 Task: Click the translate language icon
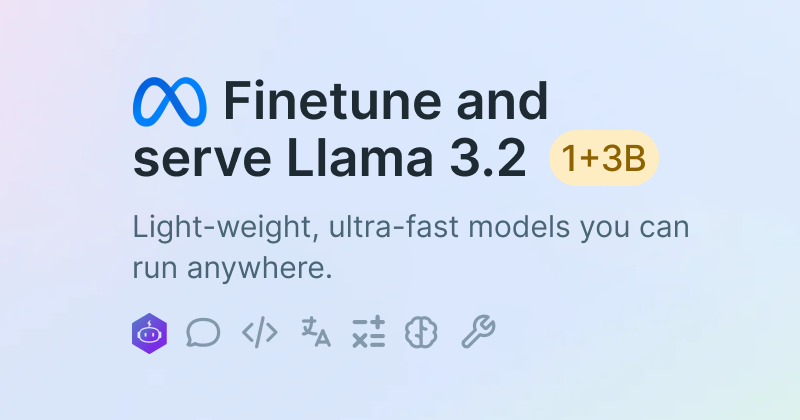point(316,333)
